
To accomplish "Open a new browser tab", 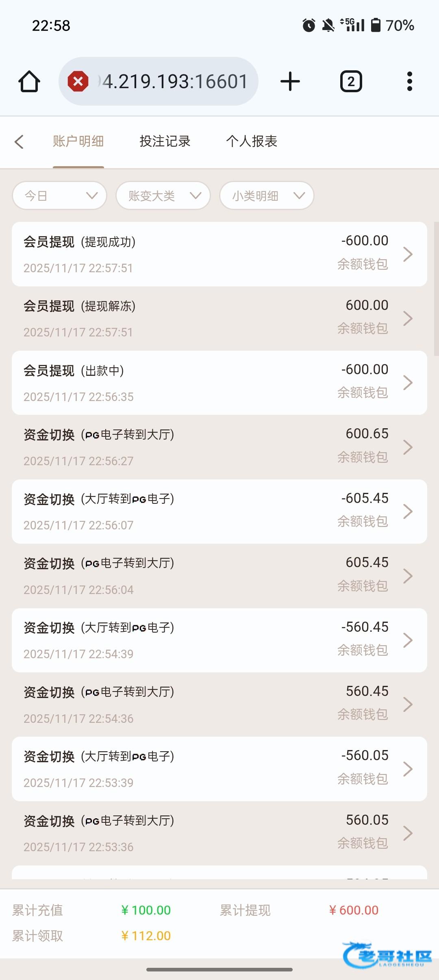I will click(x=290, y=81).
